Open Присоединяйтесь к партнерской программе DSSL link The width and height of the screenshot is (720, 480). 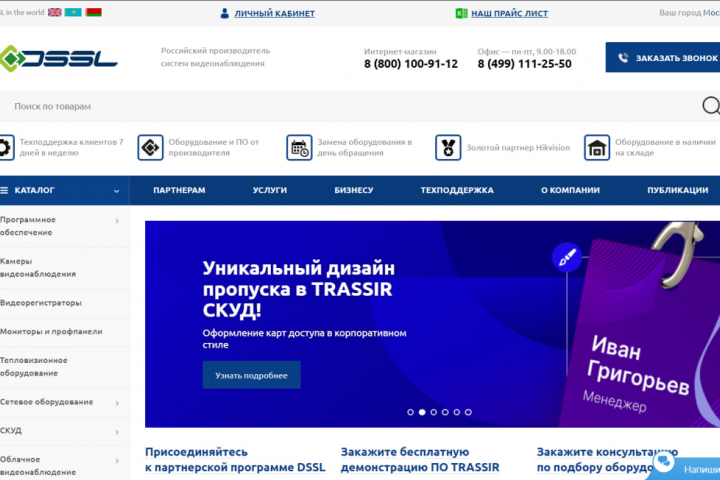coord(235,459)
